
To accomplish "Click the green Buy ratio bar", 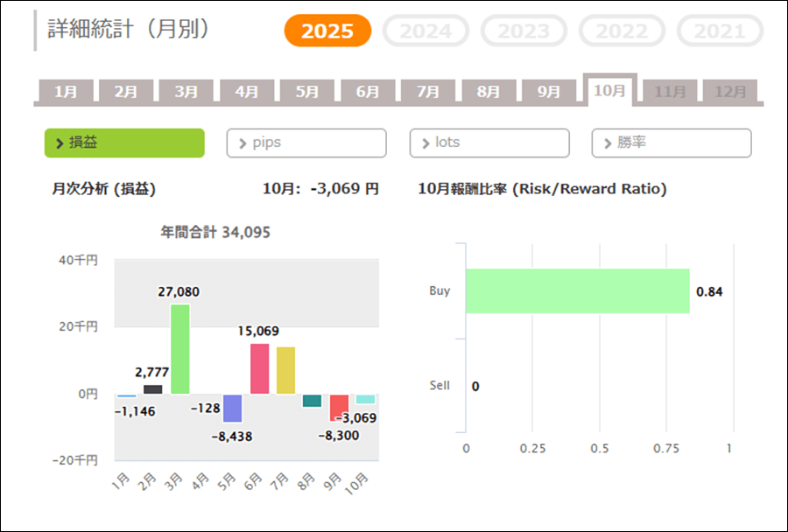I will [x=577, y=290].
